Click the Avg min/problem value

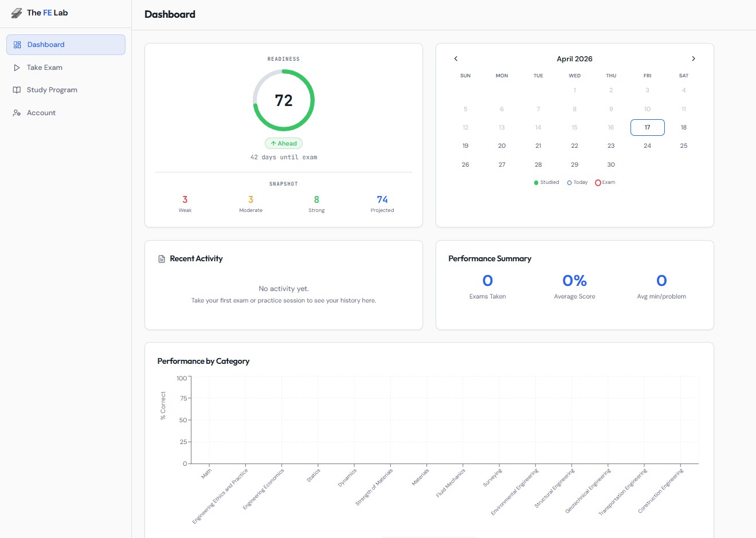pos(661,280)
